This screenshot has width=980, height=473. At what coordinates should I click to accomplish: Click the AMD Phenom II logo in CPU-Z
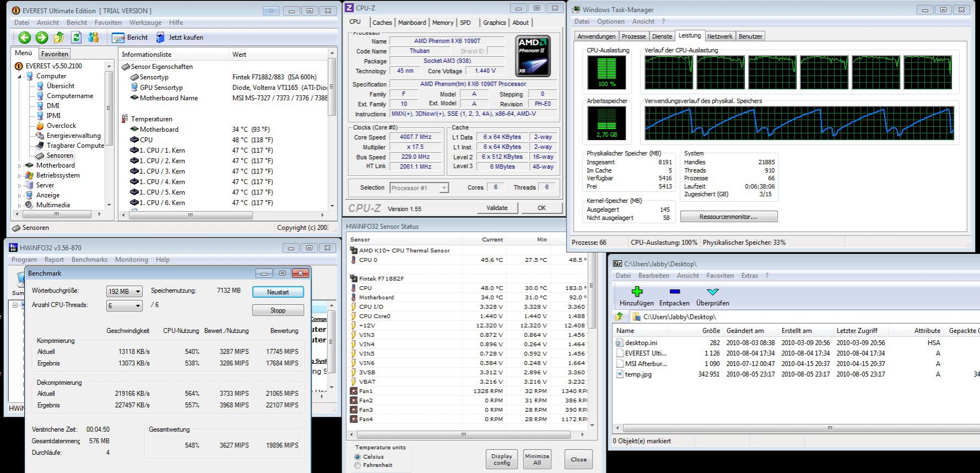point(533,56)
